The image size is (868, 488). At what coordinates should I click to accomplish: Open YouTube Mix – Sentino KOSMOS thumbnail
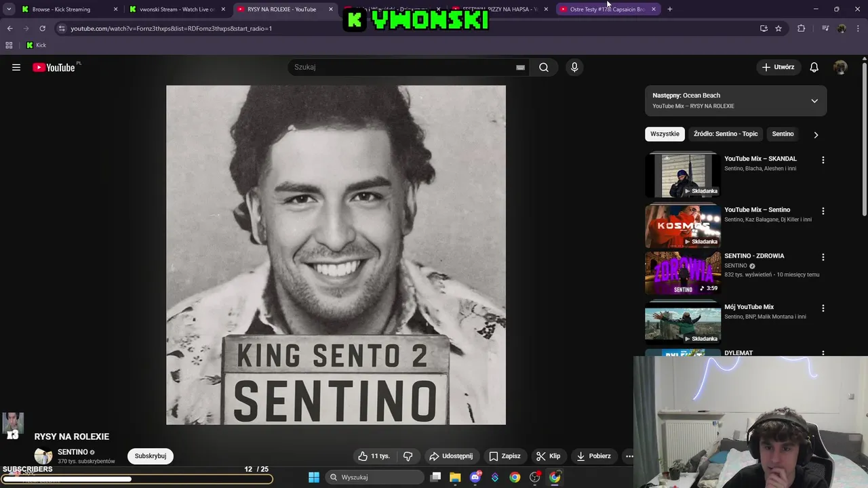click(x=682, y=226)
